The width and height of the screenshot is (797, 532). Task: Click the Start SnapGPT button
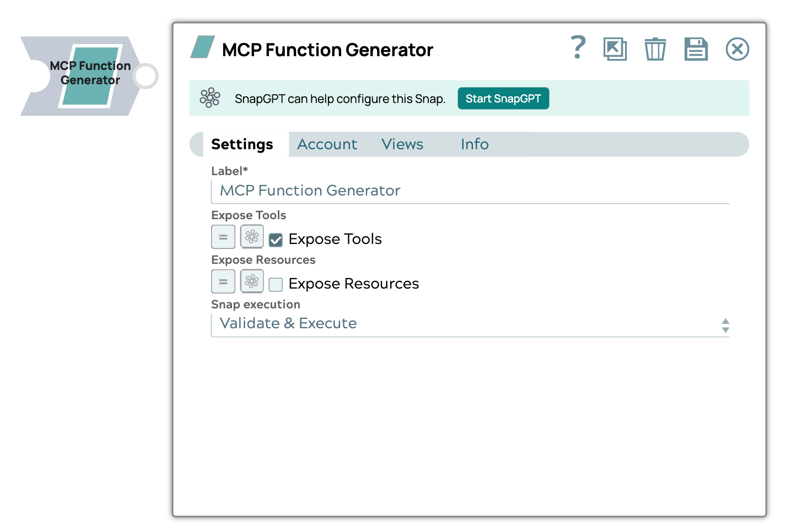(x=503, y=98)
